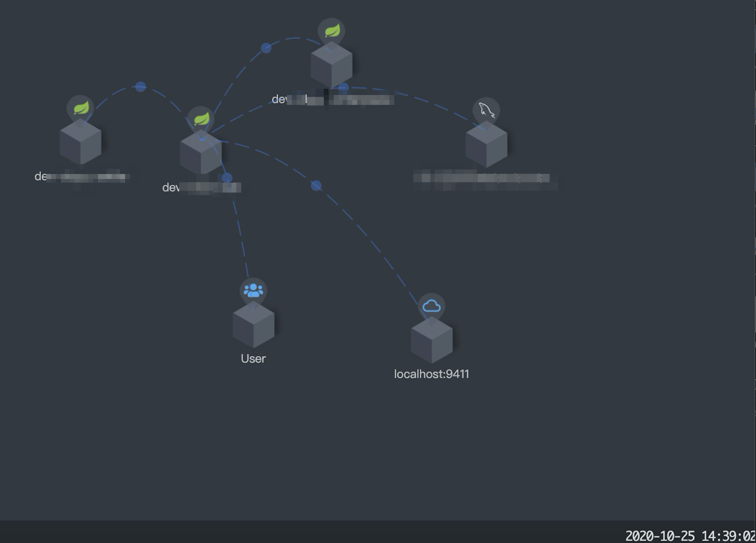
Task: Click edge dot just below the topmost cube
Action: click(x=343, y=88)
